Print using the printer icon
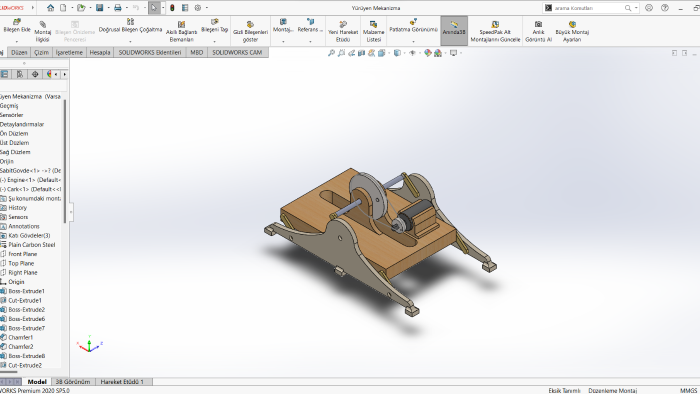Viewport: 700px width, 394px height. (x=117, y=8)
